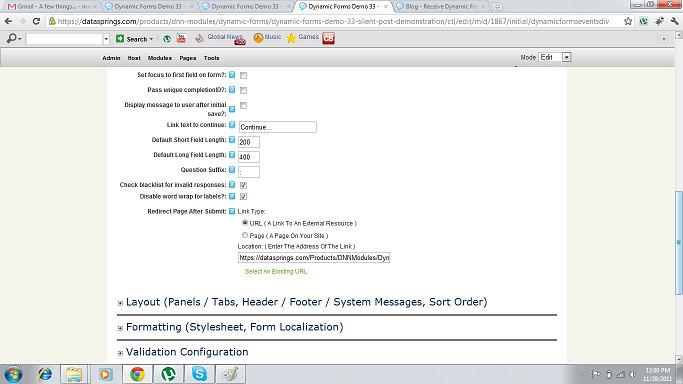Viewport: 683px width, 384px height.
Task: Click the Default Short Field Length input
Action: [x=249, y=142]
